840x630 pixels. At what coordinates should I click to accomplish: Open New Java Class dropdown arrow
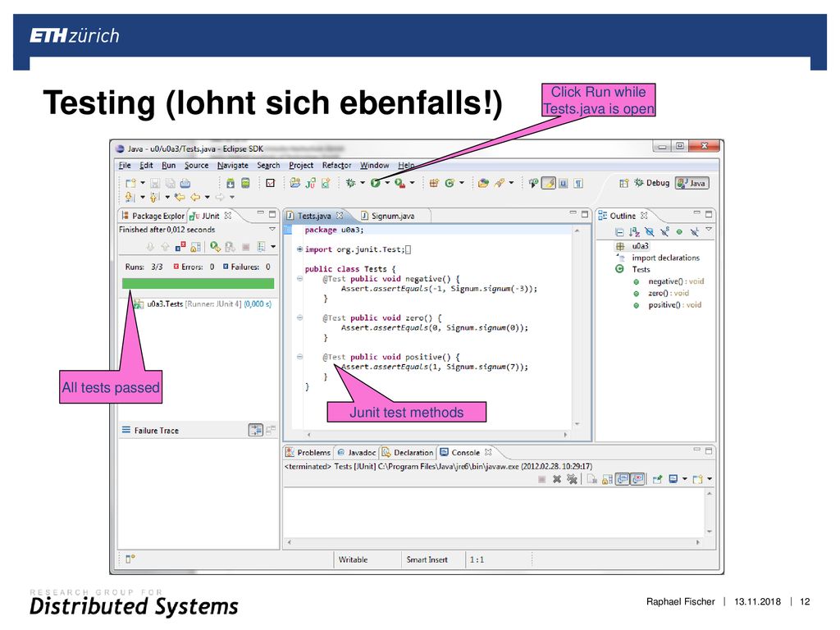[461, 183]
